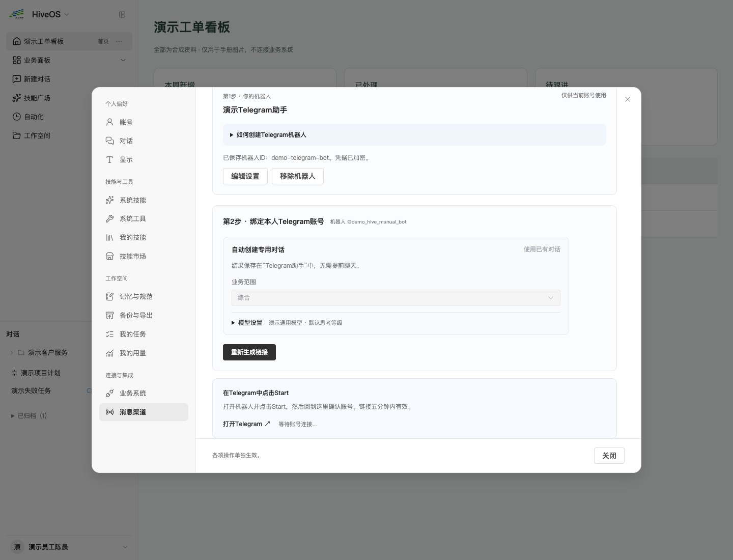Click the 系统工具 wrench icon

[109, 218]
